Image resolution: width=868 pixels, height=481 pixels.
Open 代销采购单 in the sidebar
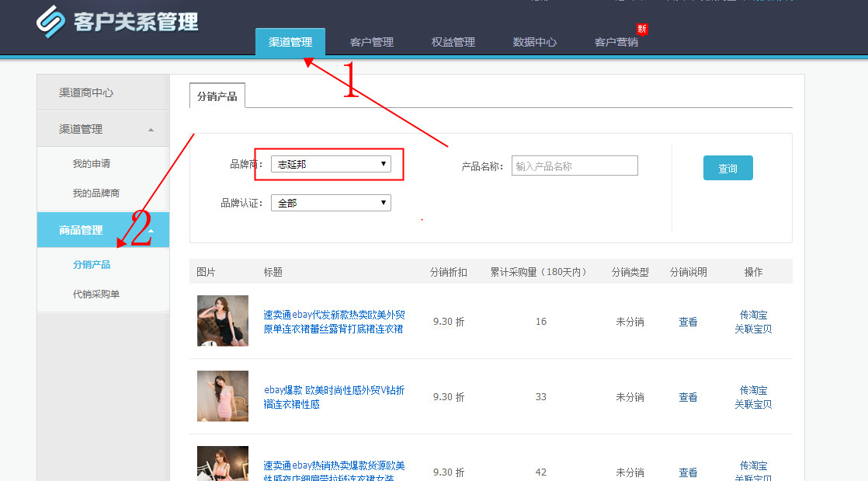tap(95, 295)
